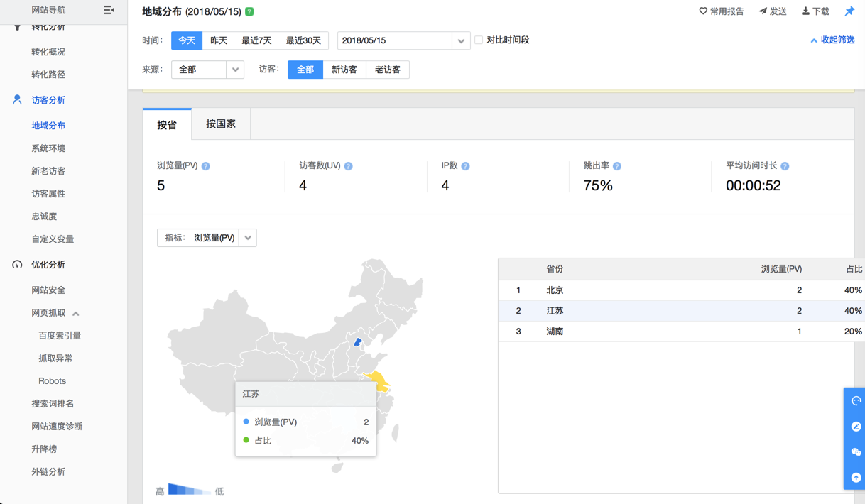Select the 今天 time range
Image resolution: width=865 pixels, height=504 pixels.
(187, 40)
